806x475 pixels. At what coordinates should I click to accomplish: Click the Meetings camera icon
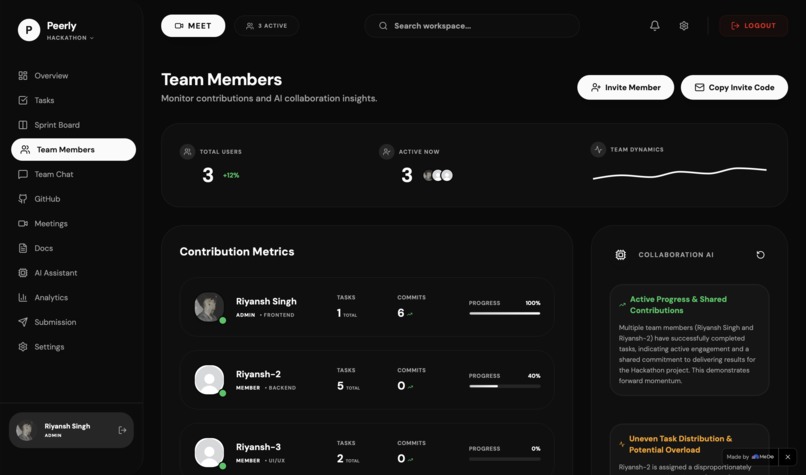click(23, 224)
